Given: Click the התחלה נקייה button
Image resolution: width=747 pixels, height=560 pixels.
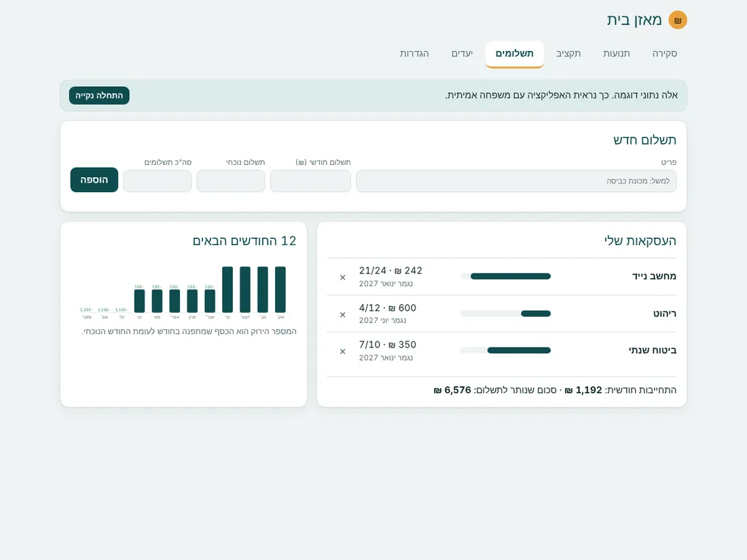Looking at the screenshot, I should pyautogui.click(x=99, y=95).
